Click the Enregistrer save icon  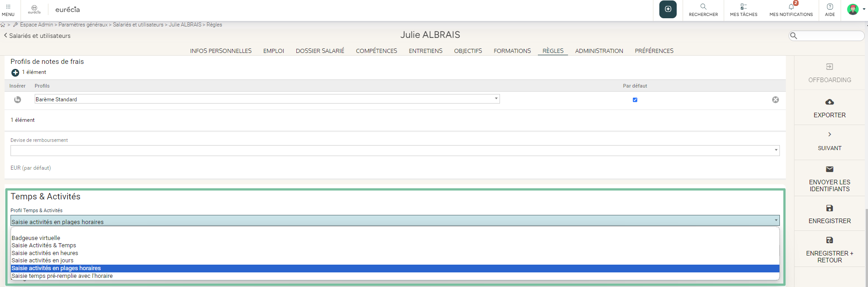click(830, 208)
